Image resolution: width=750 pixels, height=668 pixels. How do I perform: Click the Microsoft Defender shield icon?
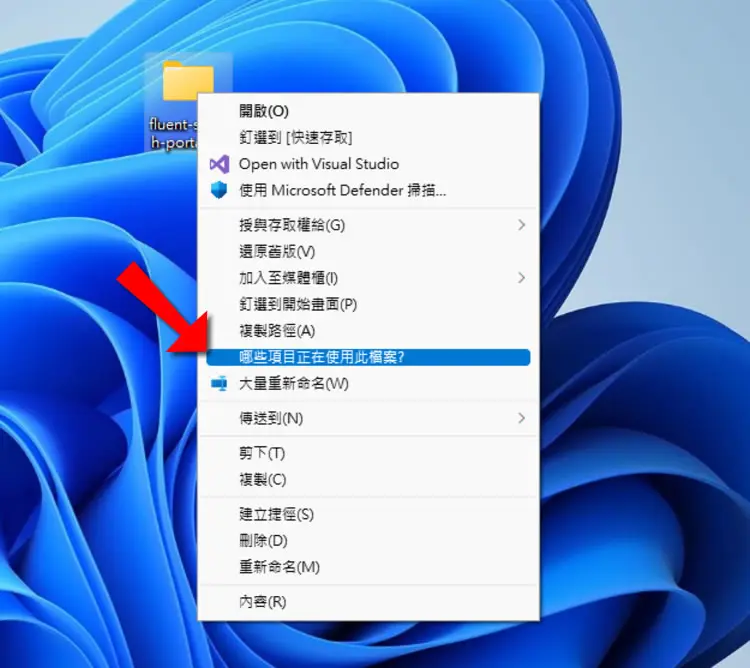click(x=219, y=190)
